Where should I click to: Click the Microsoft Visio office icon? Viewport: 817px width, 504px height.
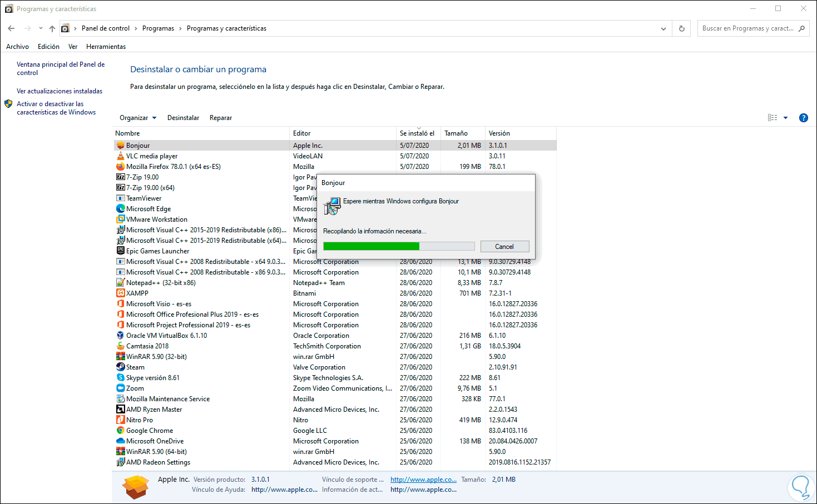120,304
